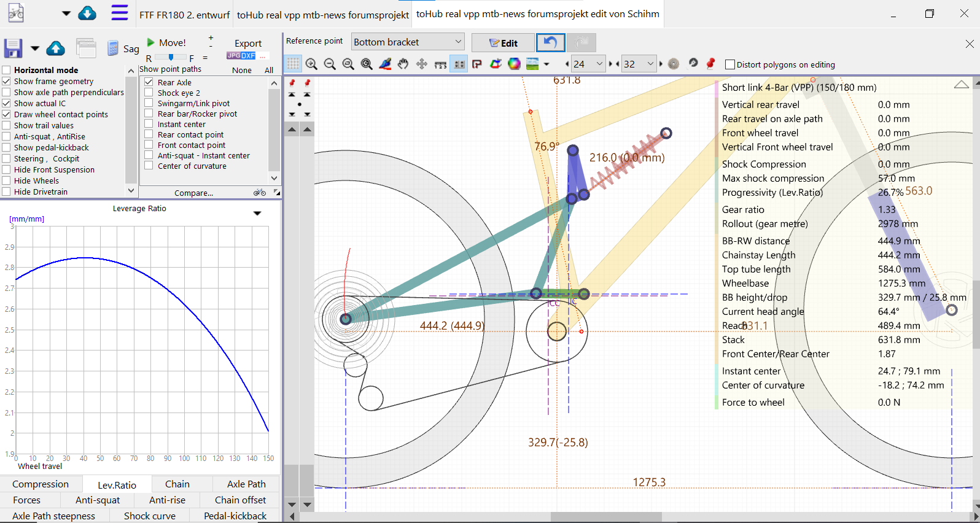Open the color wheel picker
Image resolution: width=980 pixels, height=523 pixels.
(515, 64)
